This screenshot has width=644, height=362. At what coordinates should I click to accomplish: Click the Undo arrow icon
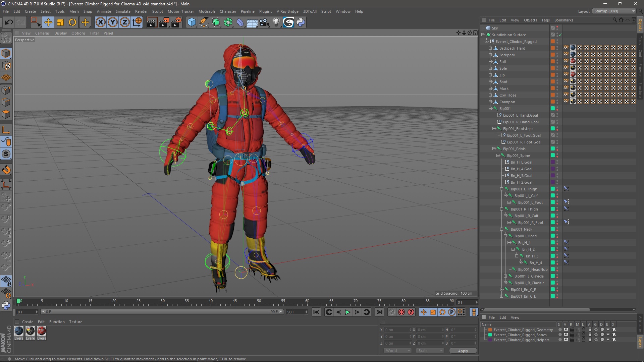[9, 22]
